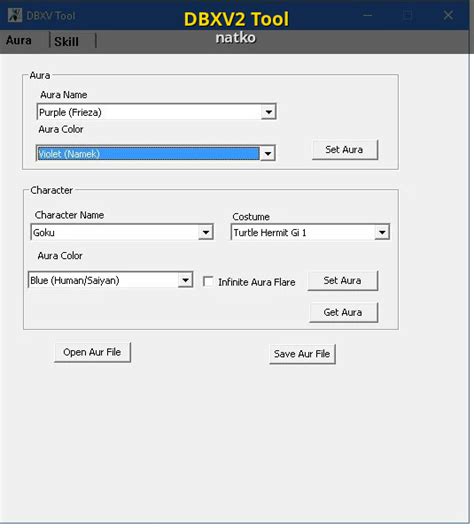
Task: Enable the Infinite Aura Flare checkbox
Action: (x=208, y=282)
